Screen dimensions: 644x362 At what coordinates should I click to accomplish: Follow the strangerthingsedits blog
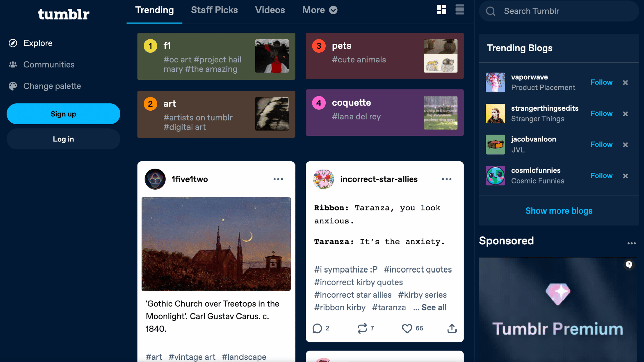tap(601, 114)
